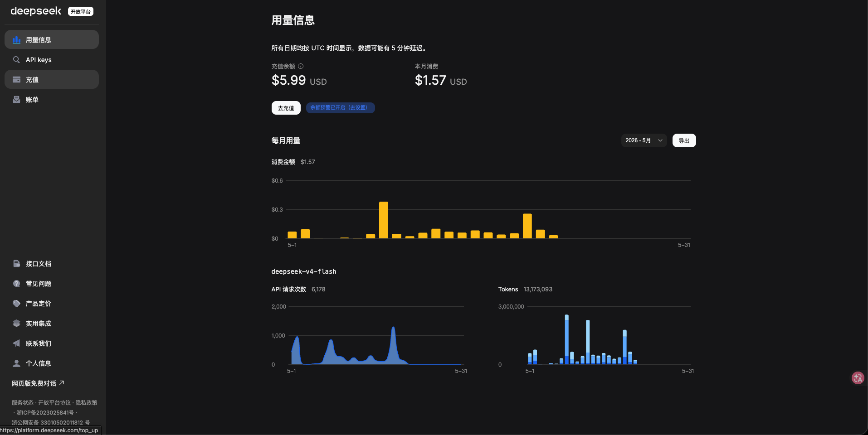Open the 2026 - 5月 month dropdown
The height and width of the screenshot is (435, 868).
point(644,140)
